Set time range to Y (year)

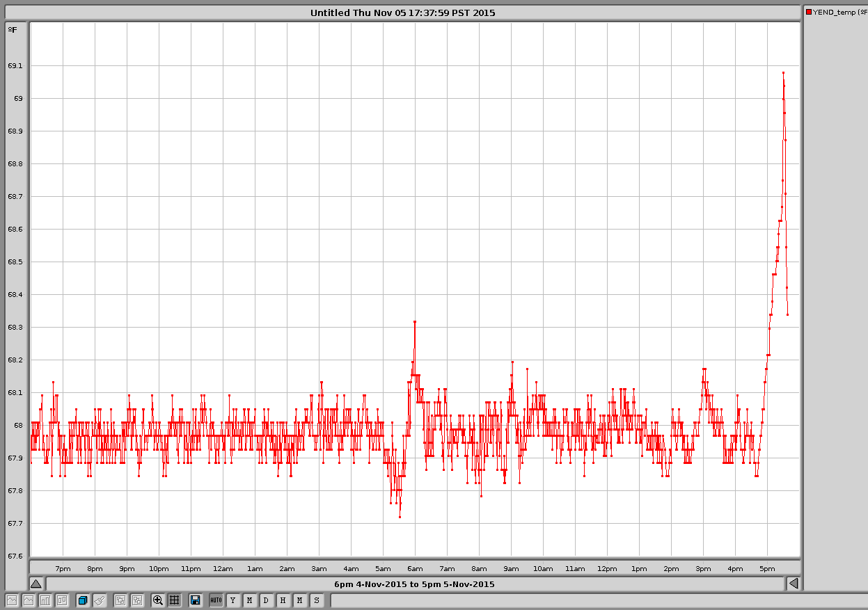[233, 600]
